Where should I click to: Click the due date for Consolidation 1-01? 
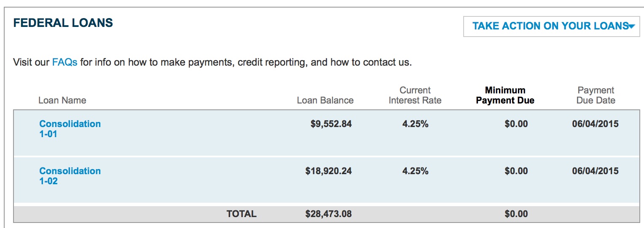(595, 124)
